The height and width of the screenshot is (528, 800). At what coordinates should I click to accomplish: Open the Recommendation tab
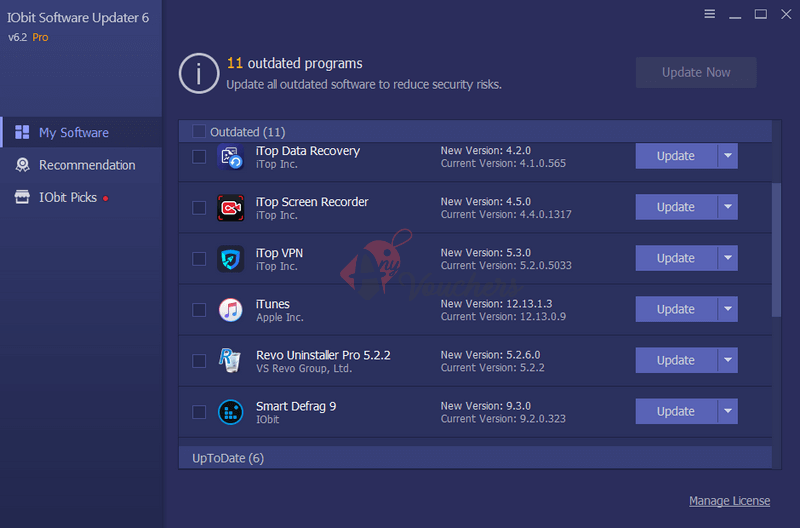82,165
